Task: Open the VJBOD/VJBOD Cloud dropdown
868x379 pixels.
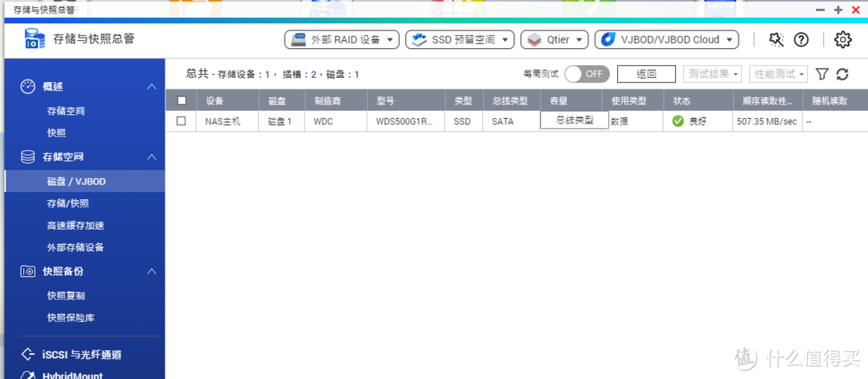Action: point(666,39)
